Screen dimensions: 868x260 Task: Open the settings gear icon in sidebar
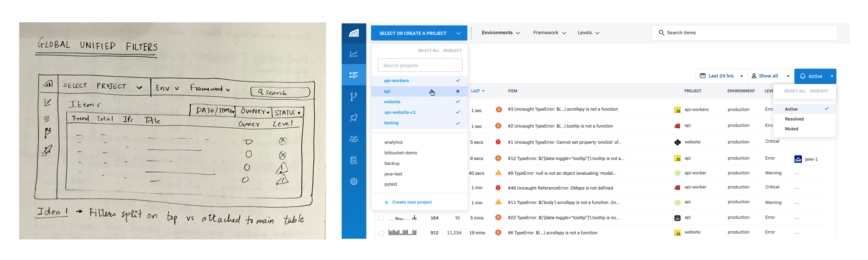(354, 182)
